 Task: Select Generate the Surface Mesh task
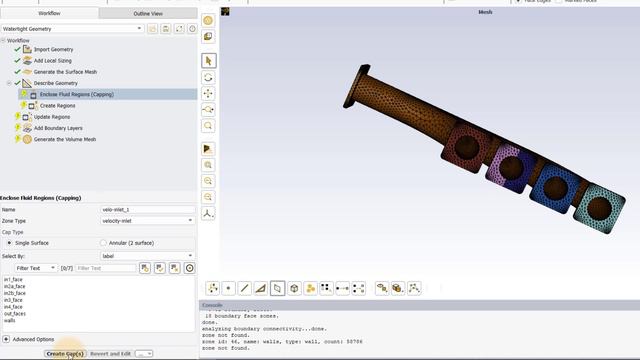(x=65, y=72)
